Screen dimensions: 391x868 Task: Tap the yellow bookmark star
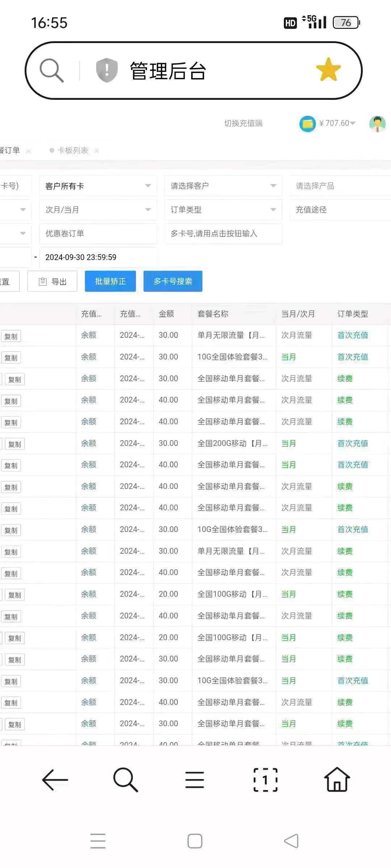[328, 69]
